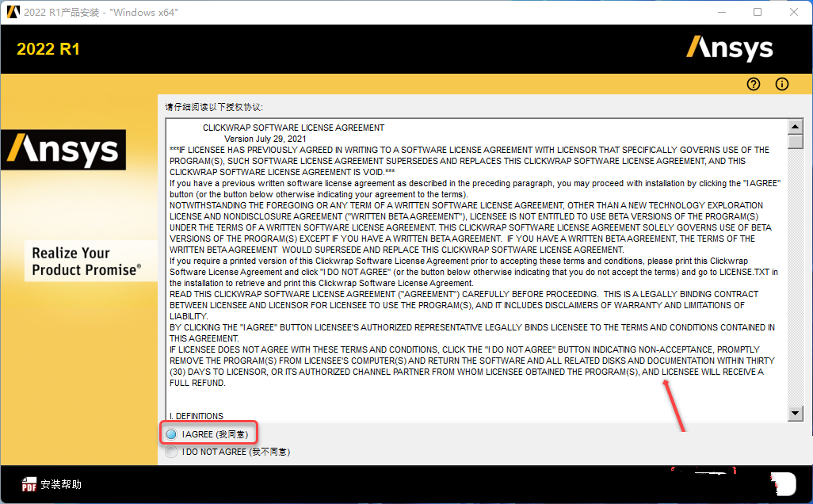813x504 pixels.
Task: Select the I AGREE radio button
Action: coord(171,434)
